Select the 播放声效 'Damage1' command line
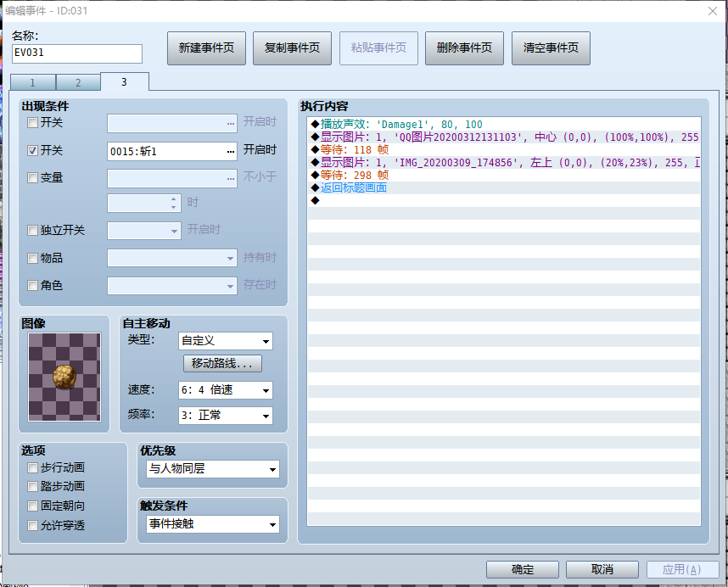This screenshot has height=587, width=728. 504,125
